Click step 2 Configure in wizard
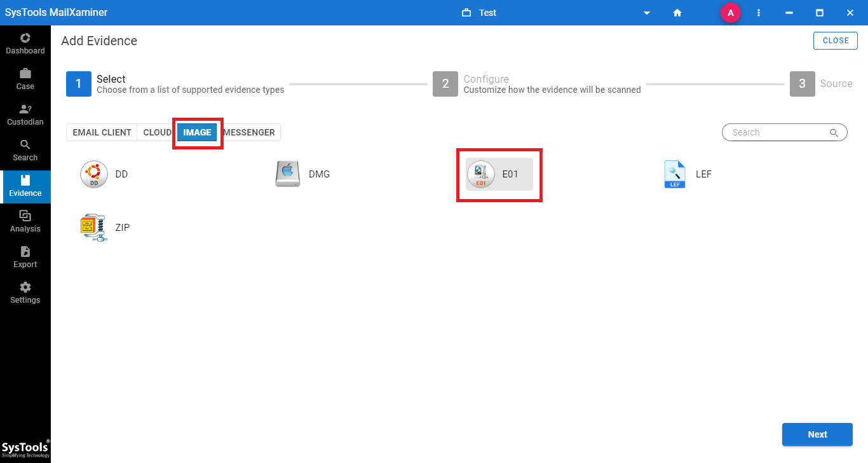This screenshot has width=868, height=463. tap(537, 84)
